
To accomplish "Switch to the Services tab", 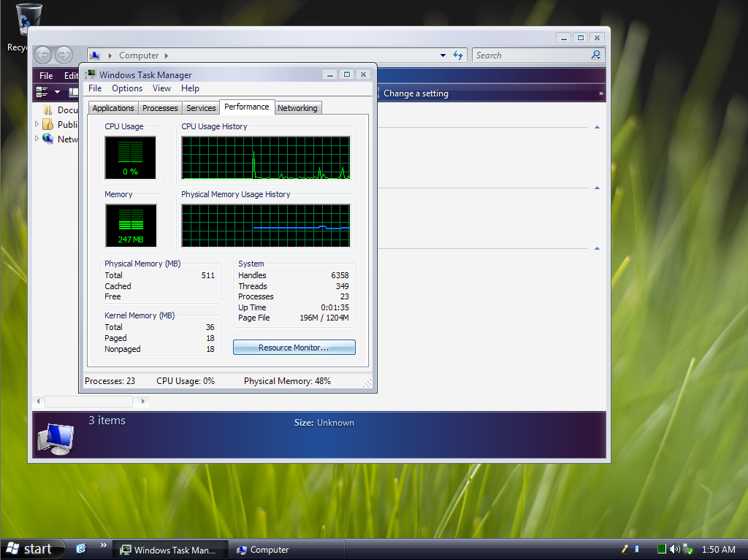I will [201, 108].
